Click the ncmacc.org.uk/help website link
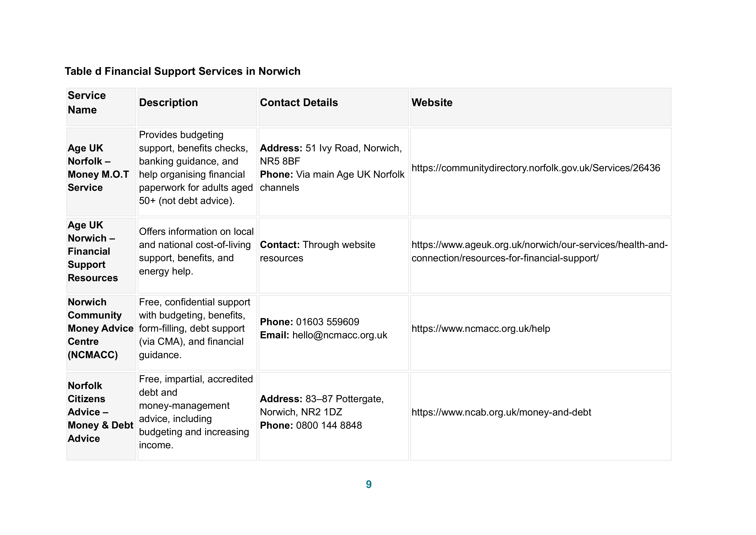The image size is (756, 535). pos(481,328)
